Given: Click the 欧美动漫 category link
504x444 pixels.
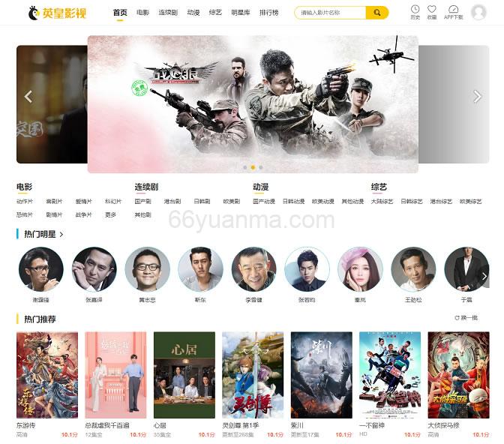Looking at the screenshot, I should point(323,202).
